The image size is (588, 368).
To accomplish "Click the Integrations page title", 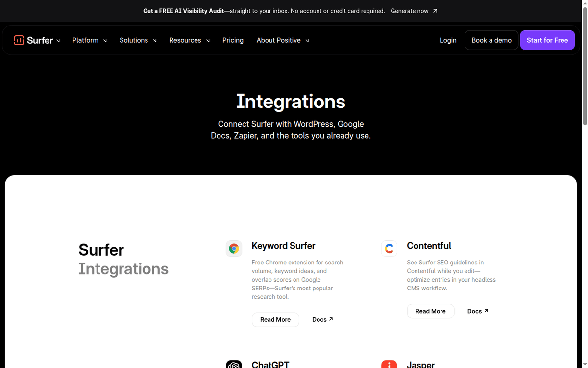I will pyautogui.click(x=291, y=102).
